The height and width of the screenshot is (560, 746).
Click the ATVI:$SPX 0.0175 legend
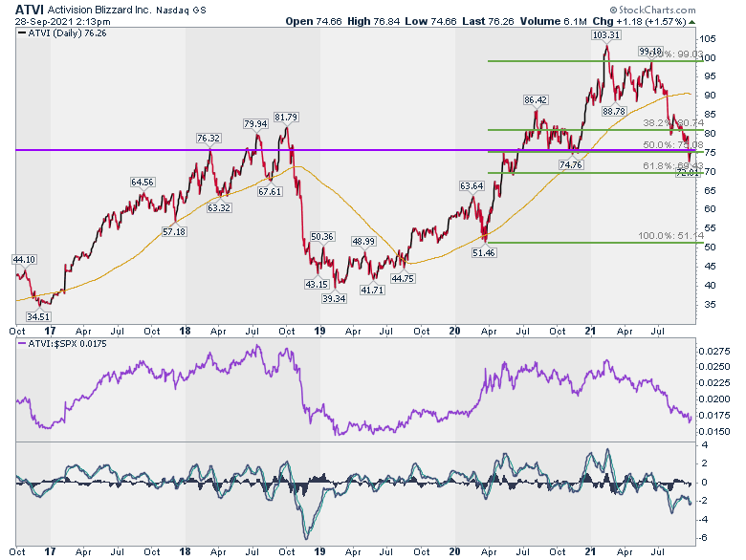click(62, 344)
